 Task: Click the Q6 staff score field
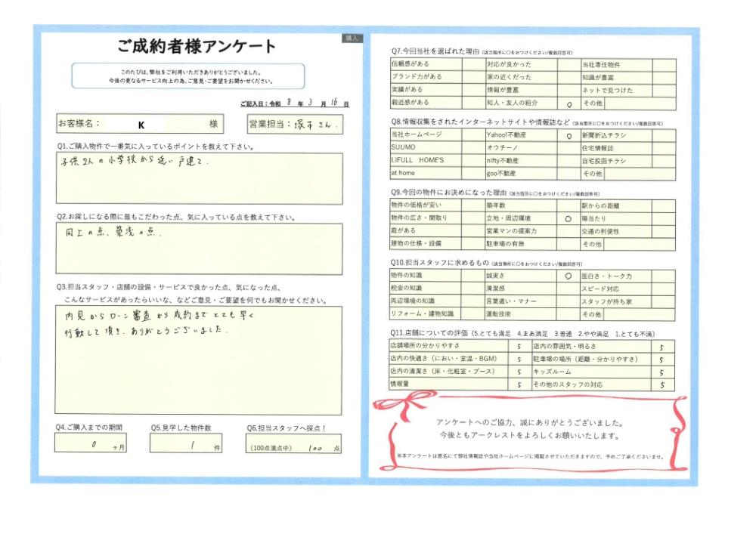pos(294,444)
